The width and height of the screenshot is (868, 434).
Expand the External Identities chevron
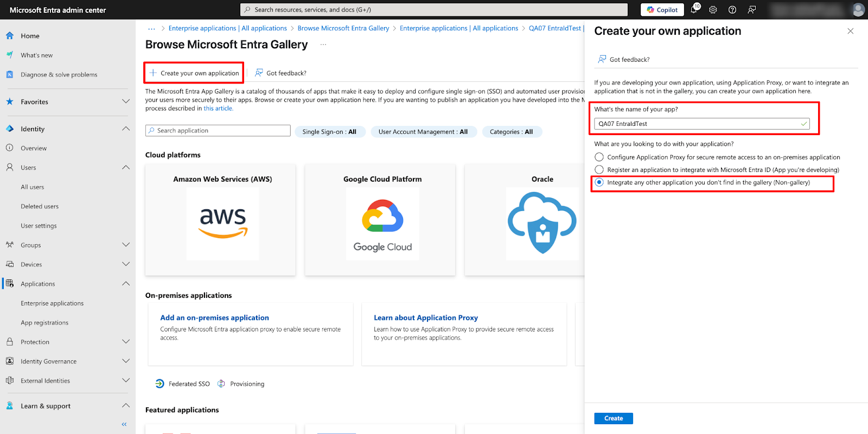(126, 380)
